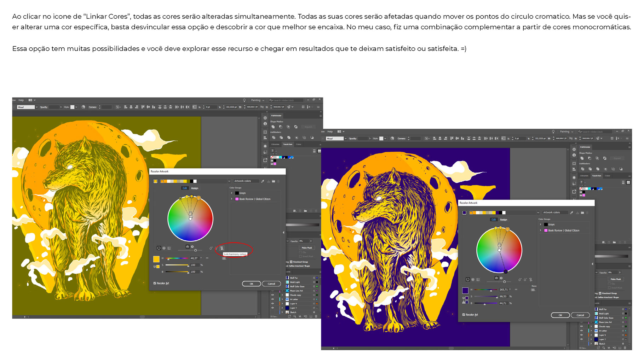Open active colors dropdown arrow in yellow-artwork dialog

[229, 181]
